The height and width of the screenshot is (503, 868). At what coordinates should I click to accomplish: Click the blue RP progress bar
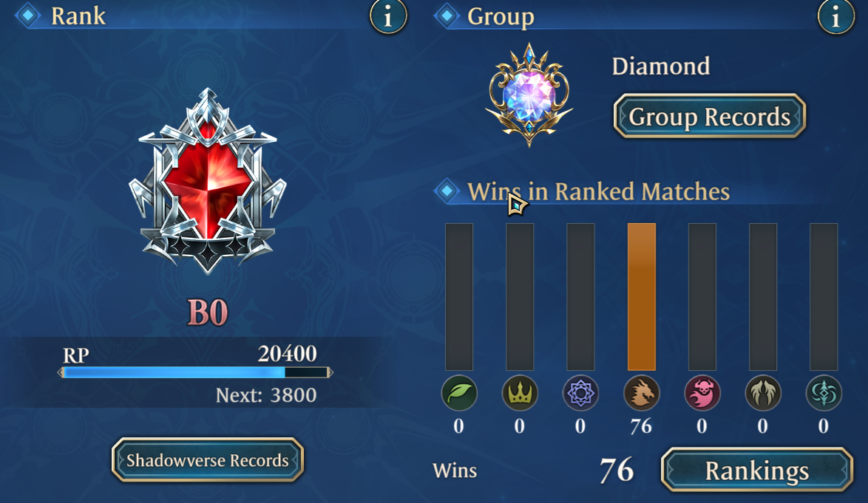click(195, 372)
